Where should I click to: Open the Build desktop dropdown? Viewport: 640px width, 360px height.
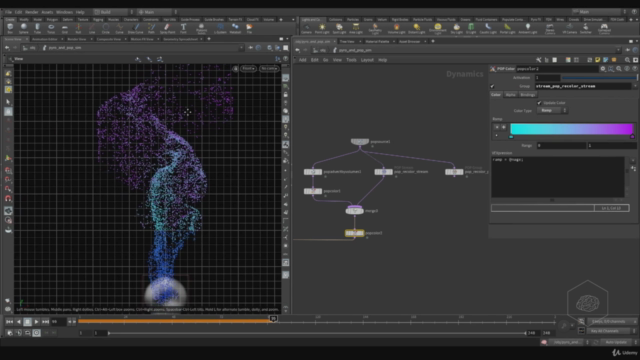tap(113, 12)
